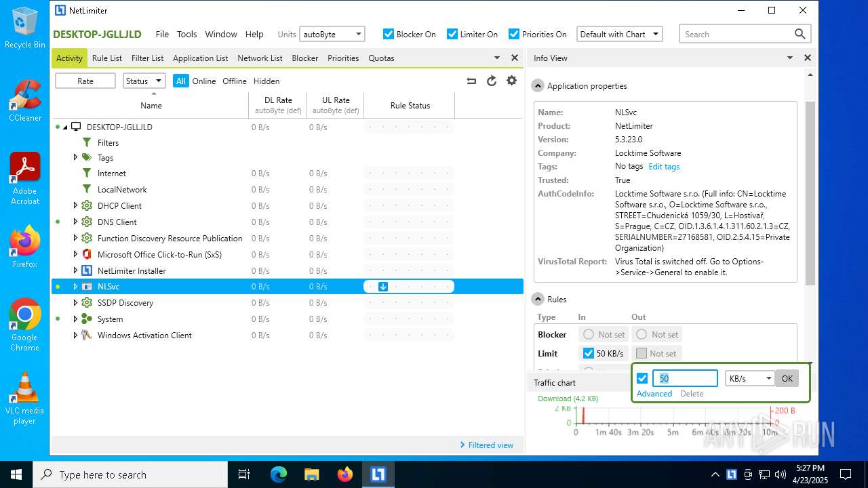
Task: Click NetLimiter Installer icon
Action: point(87,270)
